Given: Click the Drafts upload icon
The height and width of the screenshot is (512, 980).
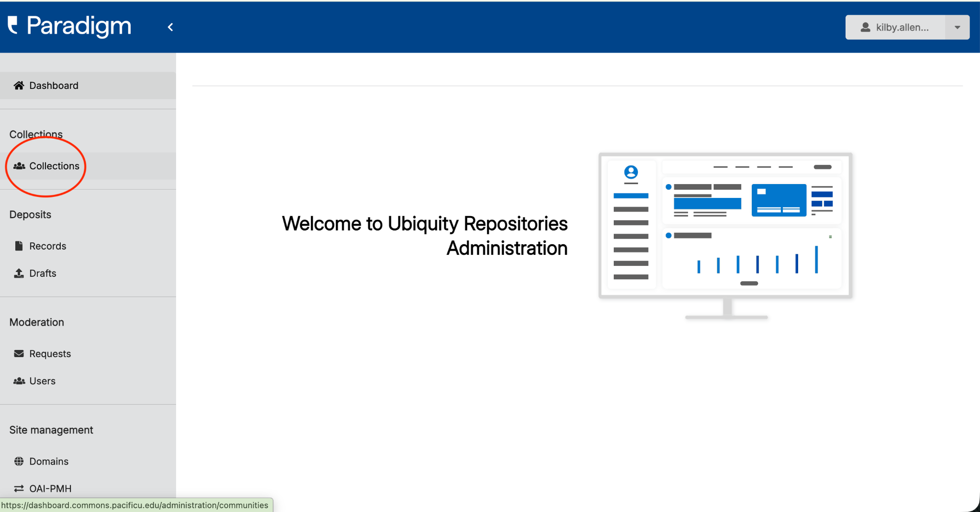Looking at the screenshot, I should click(x=19, y=273).
